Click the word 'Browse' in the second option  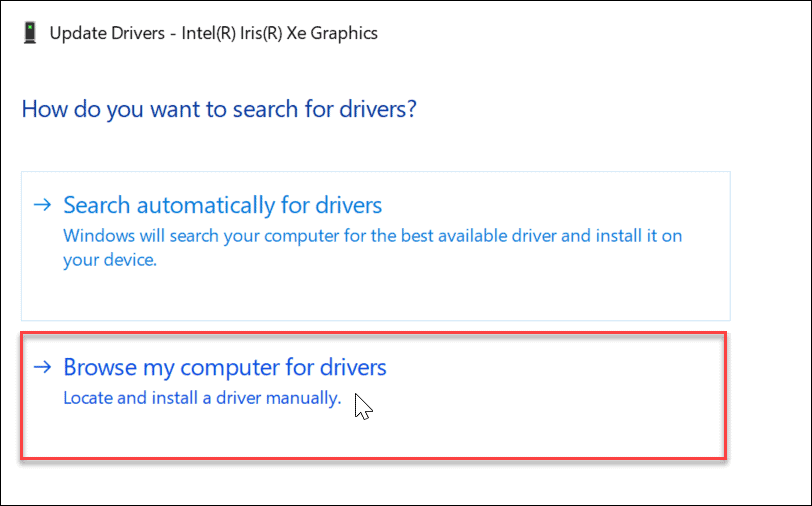point(97,368)
